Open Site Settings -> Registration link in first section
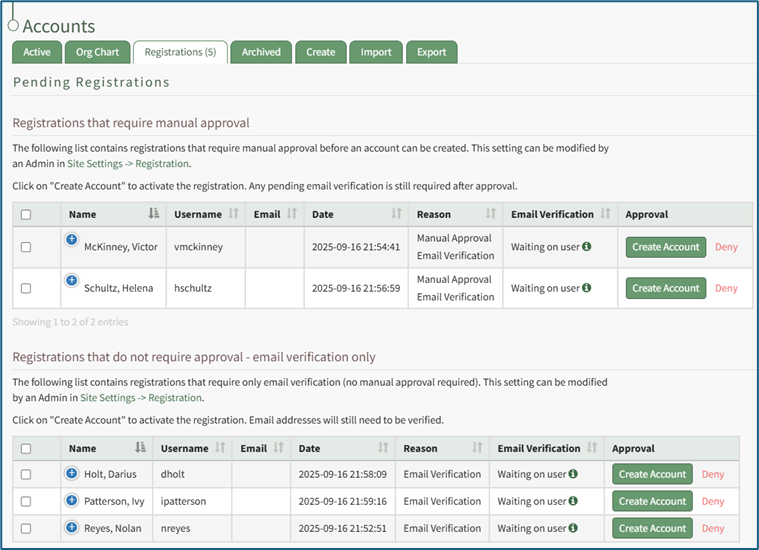The width and height of the screenshot is (759, 550). click(128, 164)
